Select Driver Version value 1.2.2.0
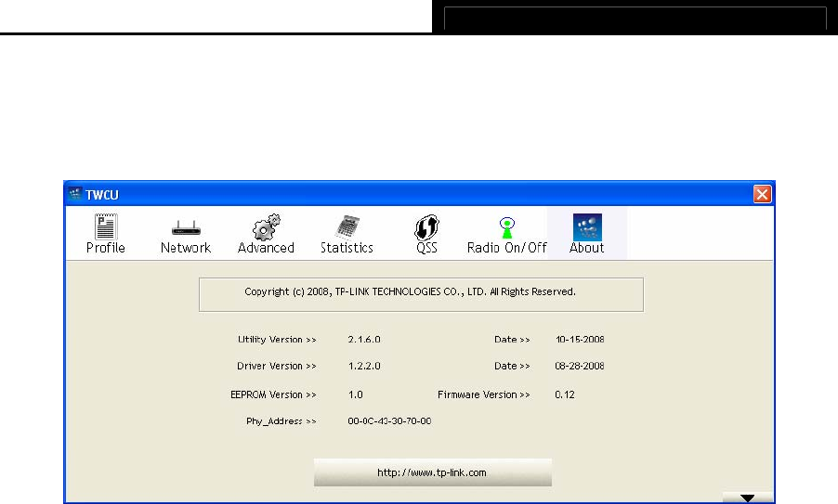The image size is (838, 504). (364, 367)
